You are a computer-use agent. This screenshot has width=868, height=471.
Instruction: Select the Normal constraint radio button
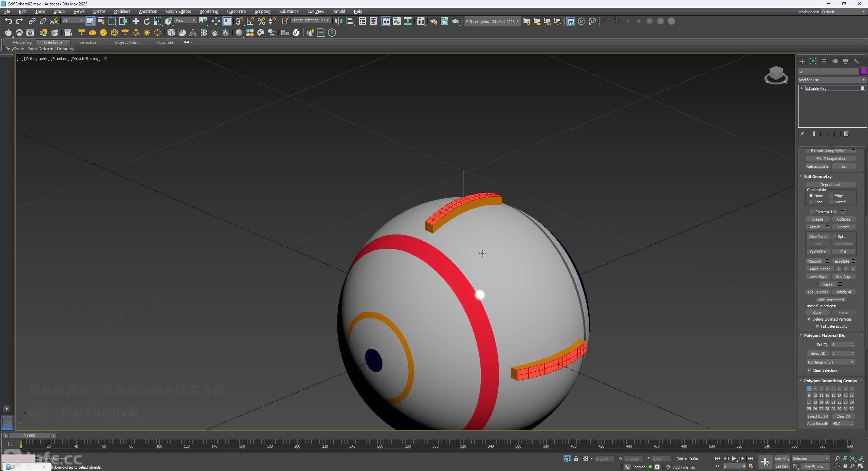[831, 202]
